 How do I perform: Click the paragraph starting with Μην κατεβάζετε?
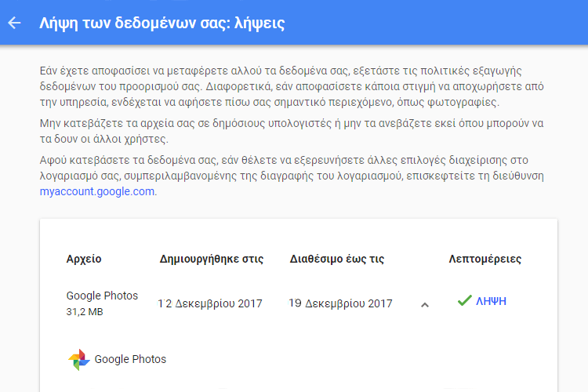(292, 131)
